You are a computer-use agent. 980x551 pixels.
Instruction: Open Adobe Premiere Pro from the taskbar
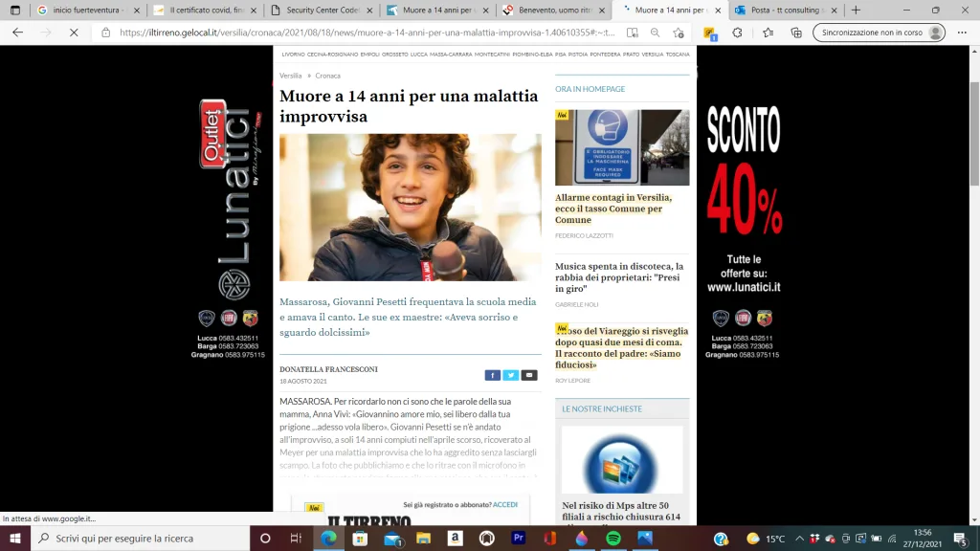pyautogui.click(x=518, y=538)
